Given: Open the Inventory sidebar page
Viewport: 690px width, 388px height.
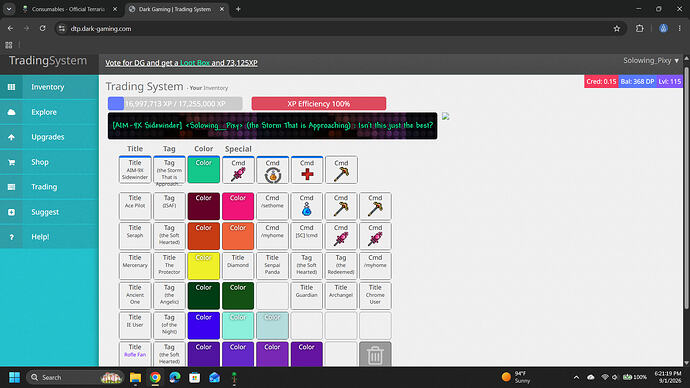Looking at the screenshot, I should pyautogui.click(x=49, y=87).
